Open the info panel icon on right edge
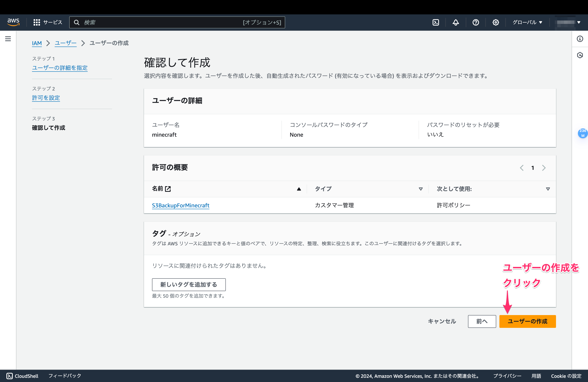This screenshot has height=382, width=588. 580,39
